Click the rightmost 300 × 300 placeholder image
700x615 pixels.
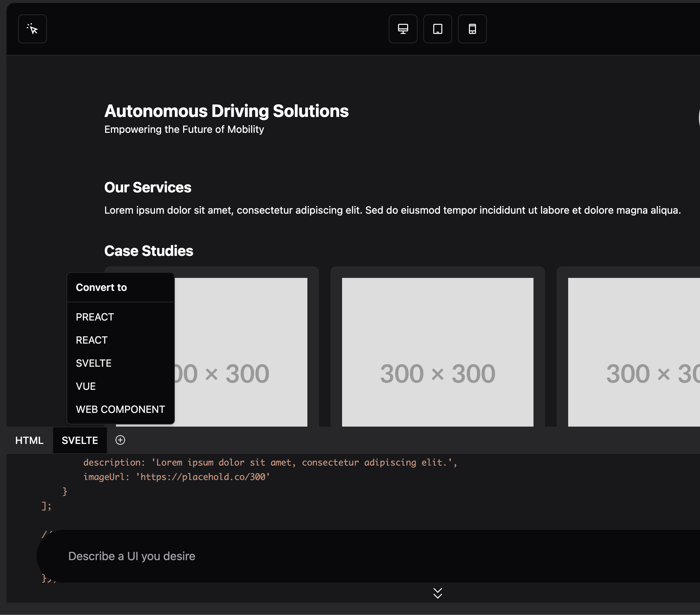coord(634,352)
